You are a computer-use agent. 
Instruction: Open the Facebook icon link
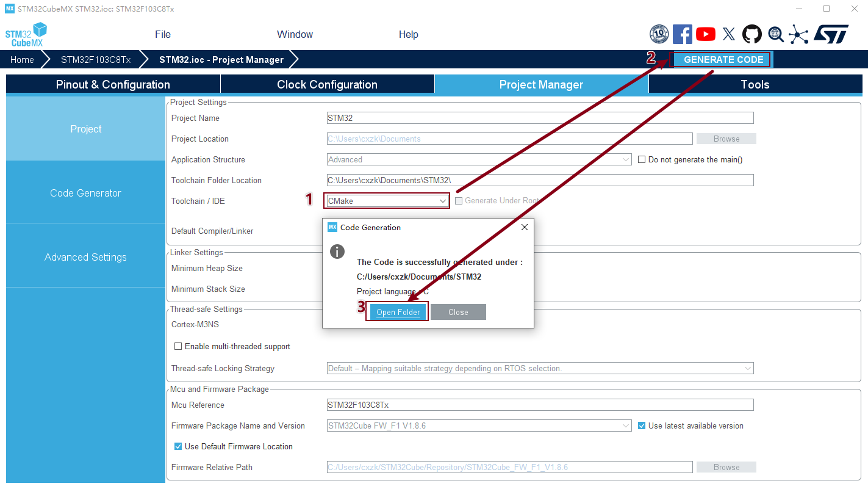[x=683, y=34]
